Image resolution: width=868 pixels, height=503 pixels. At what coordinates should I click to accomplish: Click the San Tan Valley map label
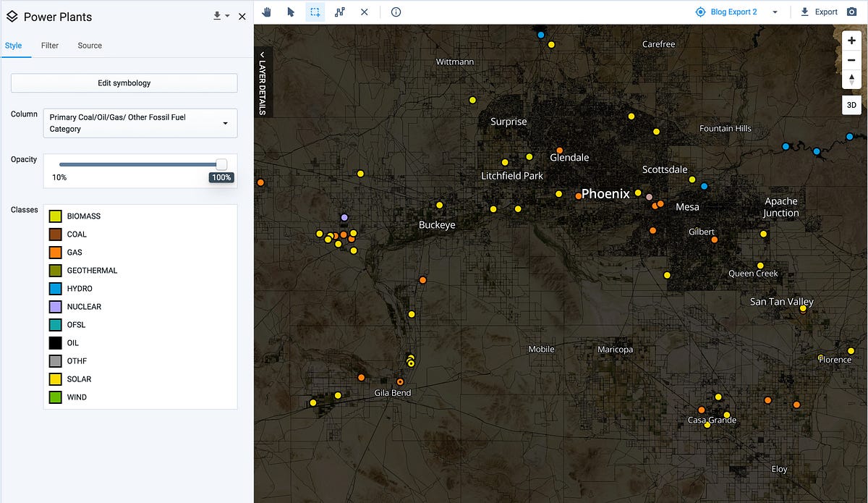pos(782,302)
